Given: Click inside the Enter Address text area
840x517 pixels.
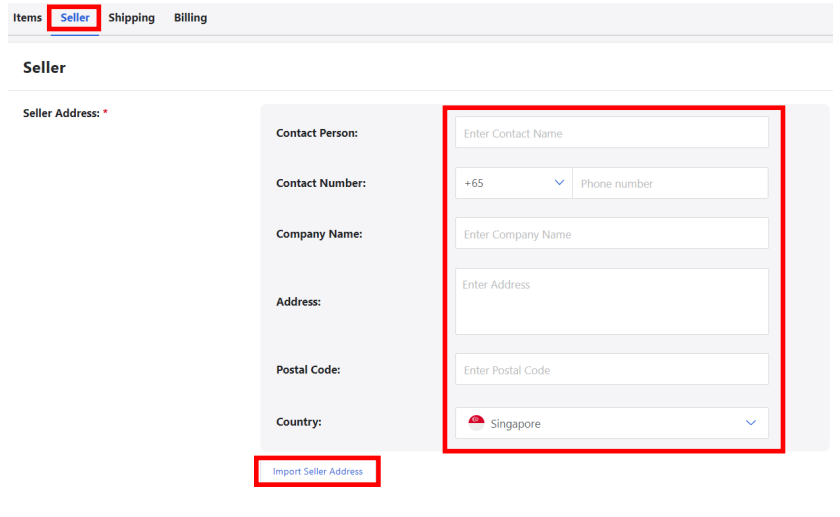Looking at the screenshot, I should (612, 302).
